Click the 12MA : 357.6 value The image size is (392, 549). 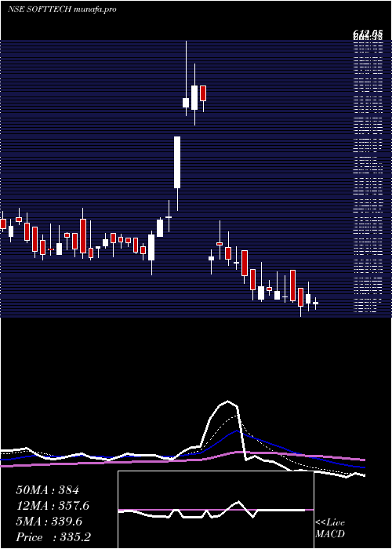[x=53, y=506]
